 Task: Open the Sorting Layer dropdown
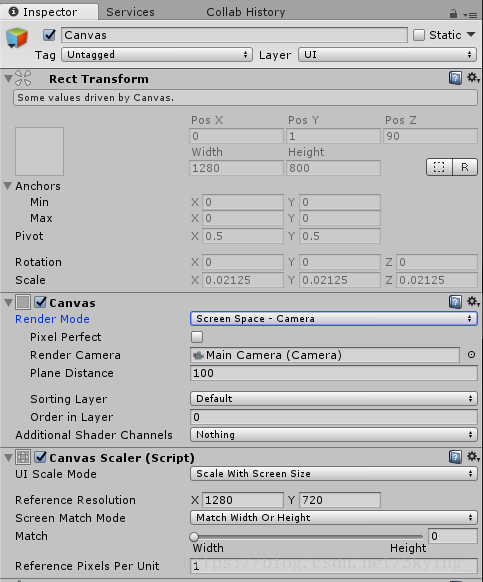pyautogui.click(x=333, y=399)
